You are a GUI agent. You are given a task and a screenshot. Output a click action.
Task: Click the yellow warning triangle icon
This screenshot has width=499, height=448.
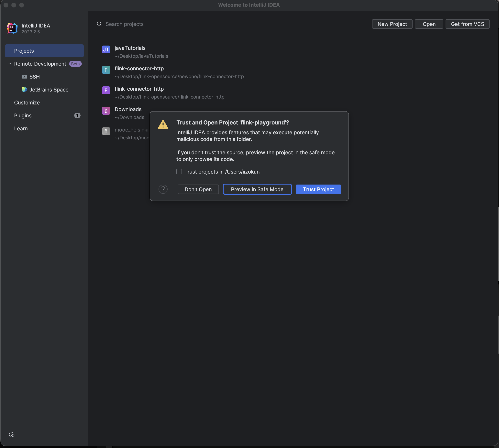(163, 124)
